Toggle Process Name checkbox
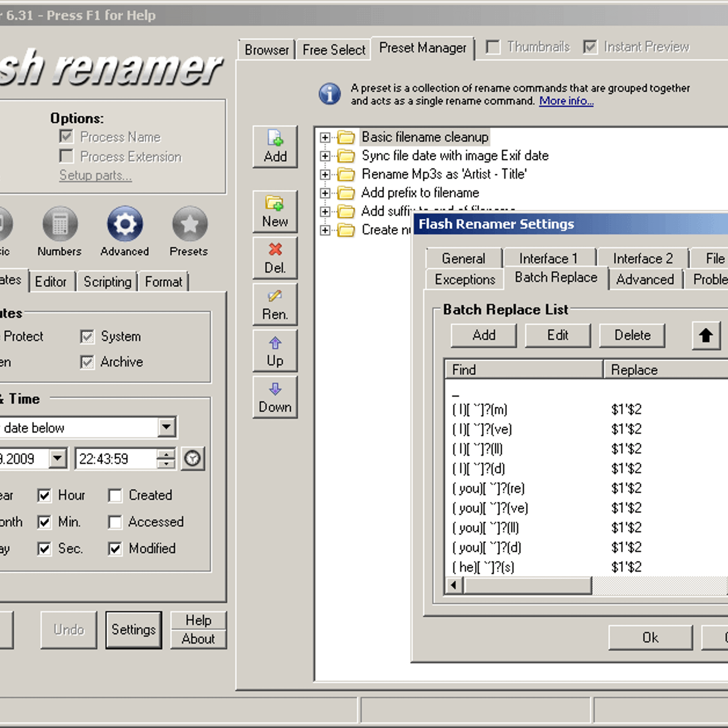 point(66,136)
